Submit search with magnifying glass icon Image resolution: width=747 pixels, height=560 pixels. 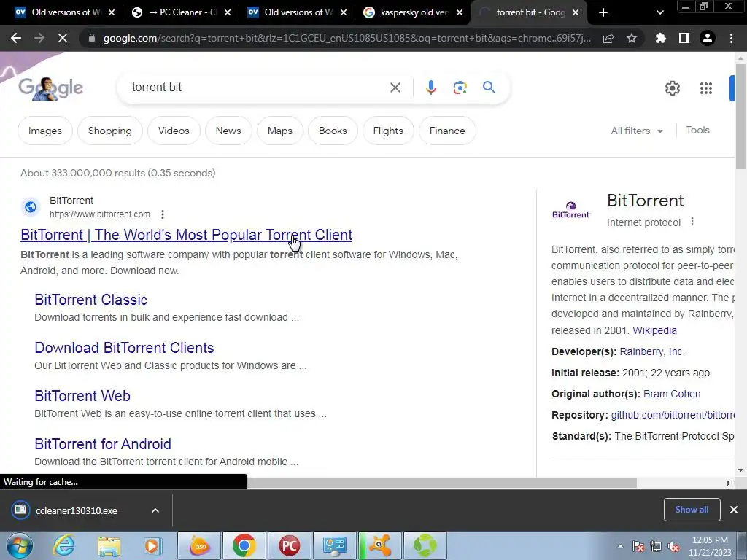[489, 87]
